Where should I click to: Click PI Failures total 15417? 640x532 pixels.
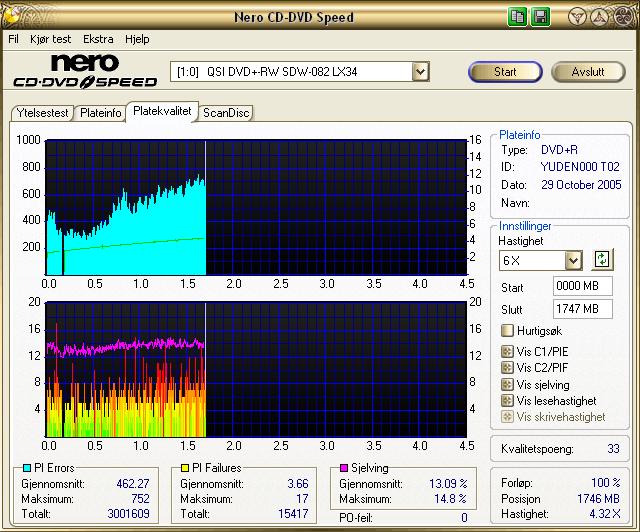tap(293, 514)
